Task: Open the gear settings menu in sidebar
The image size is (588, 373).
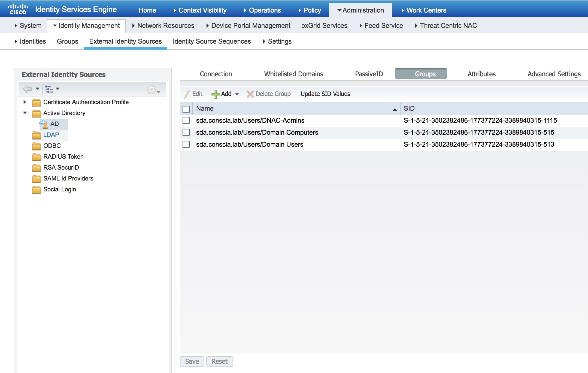Action: [x=153, y=90]
